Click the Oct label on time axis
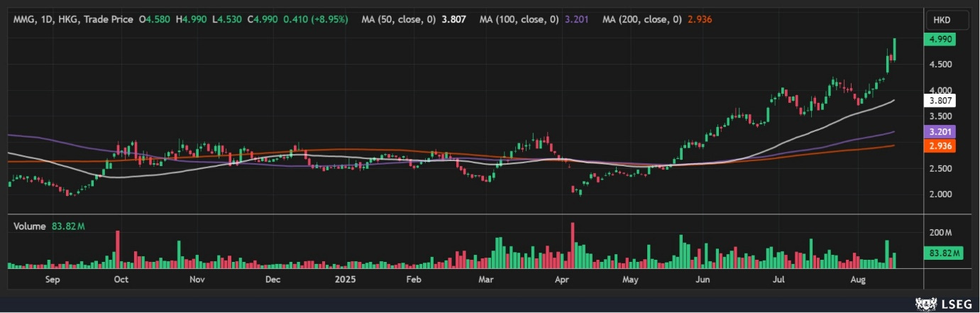This screenshot has height=313, width=980. point(121,280)
